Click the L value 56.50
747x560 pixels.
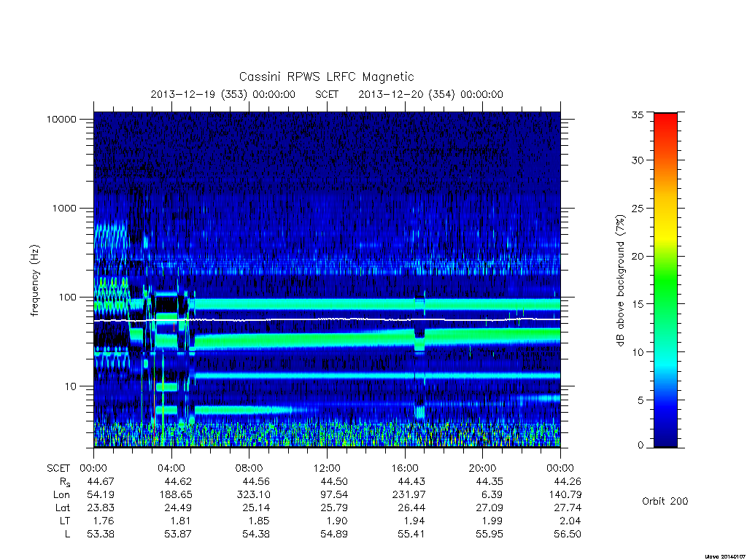pyautogui.click(x=568, y=534)
